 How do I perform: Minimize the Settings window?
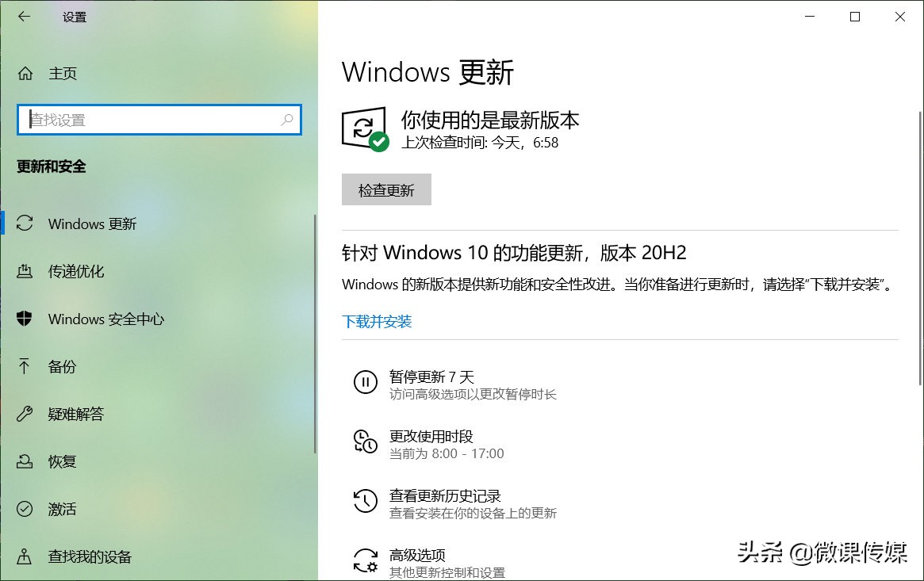(x=810, y=17)
